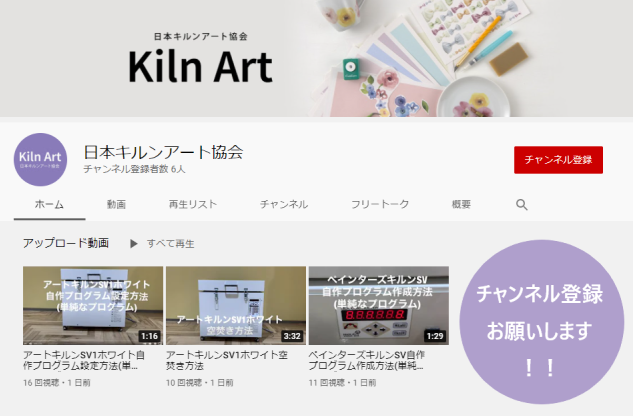Image resolution: width=633 pixels, height=416 pixels.
Task: Open the アップロード動画 section heading
Action: point(66,243)
